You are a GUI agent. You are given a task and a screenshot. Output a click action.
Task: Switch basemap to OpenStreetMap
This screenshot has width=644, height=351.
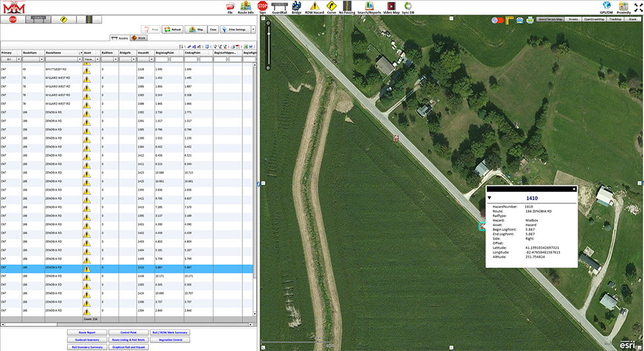pos(595,20)
